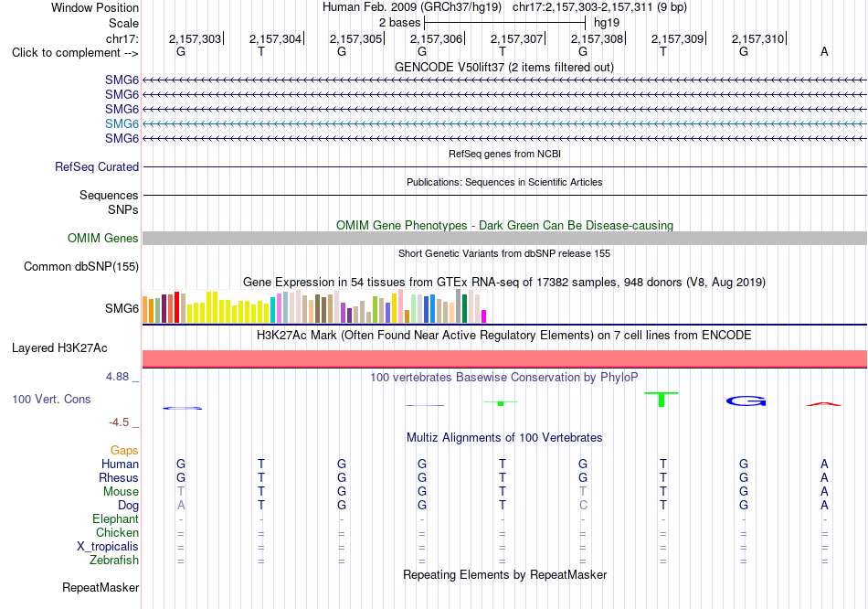The image size is (868, 609).
Task: Click position label 2,157,308
Action: [597, 38]
